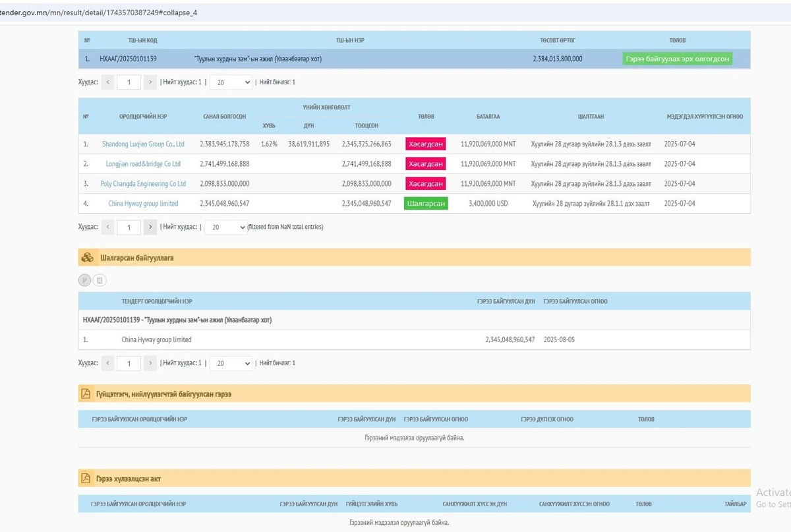
Task: Click the coins icon in Шалгарсан байгууллага header
Action: [x=87, y=258]
